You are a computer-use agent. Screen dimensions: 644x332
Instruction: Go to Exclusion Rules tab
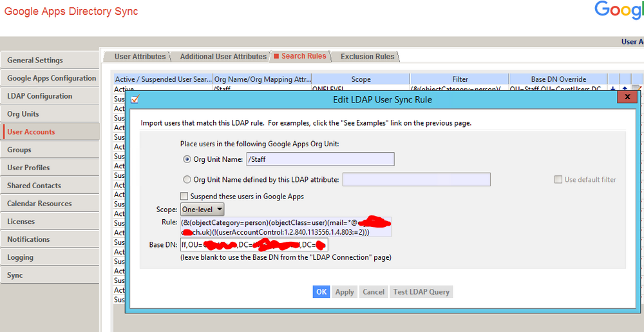pos(367,57)
